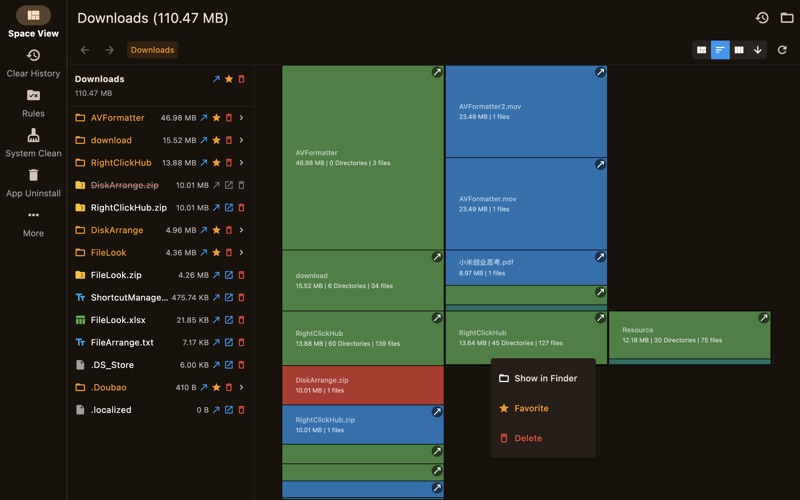Go back with the left arrow
The height and width of the screenshot is (500, 800).
coord(85,50)
